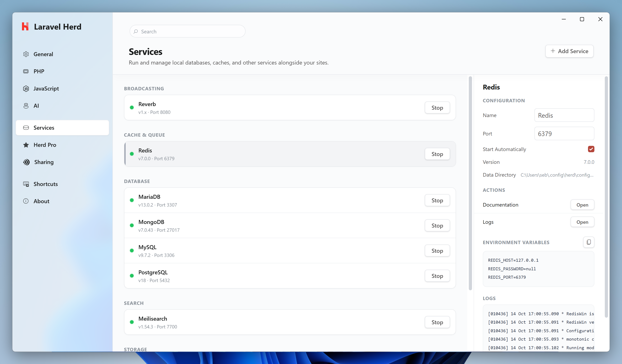Open the Sharing section

62,162
